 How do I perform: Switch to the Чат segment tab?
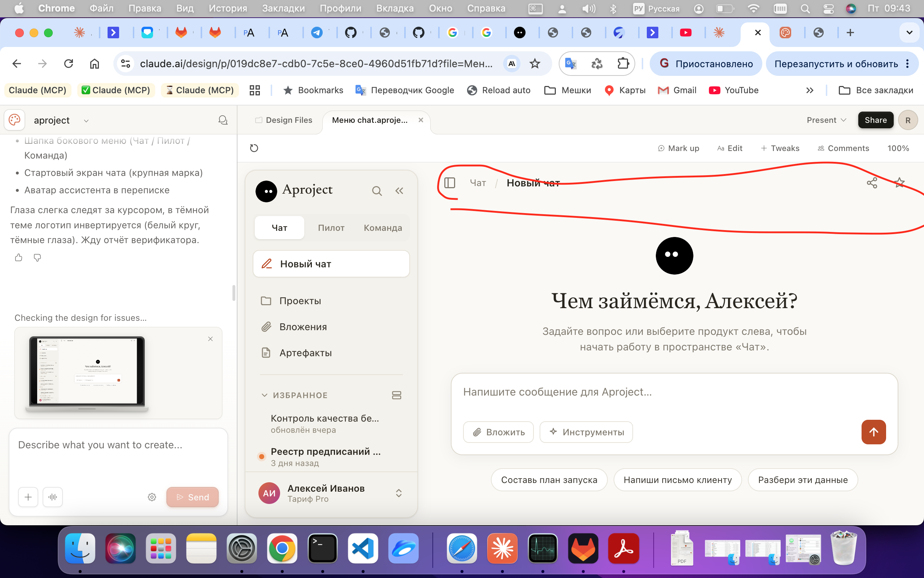tap(279, 228)
